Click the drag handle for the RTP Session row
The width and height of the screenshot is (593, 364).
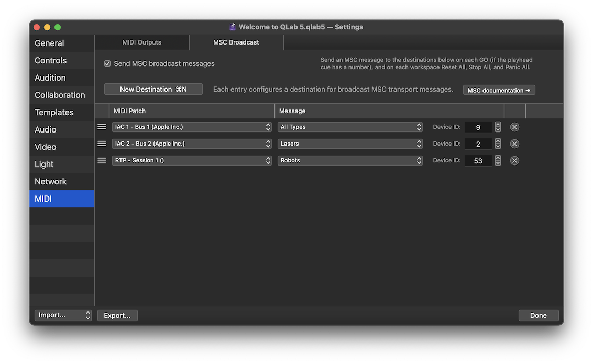coord(102,160)
